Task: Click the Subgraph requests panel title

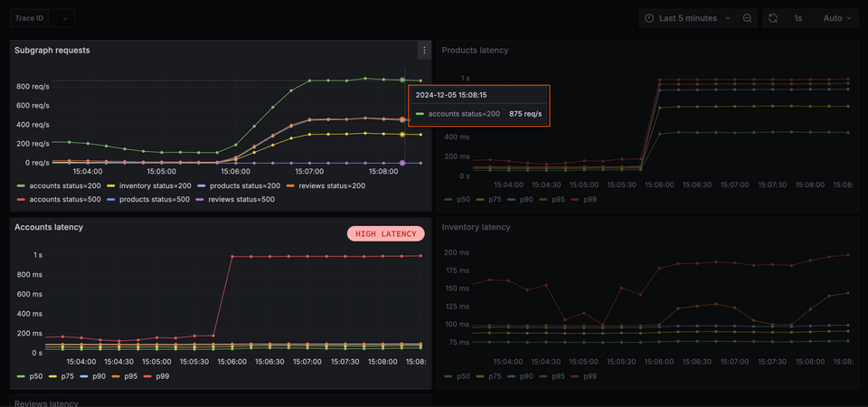Action: pos(52,51)
